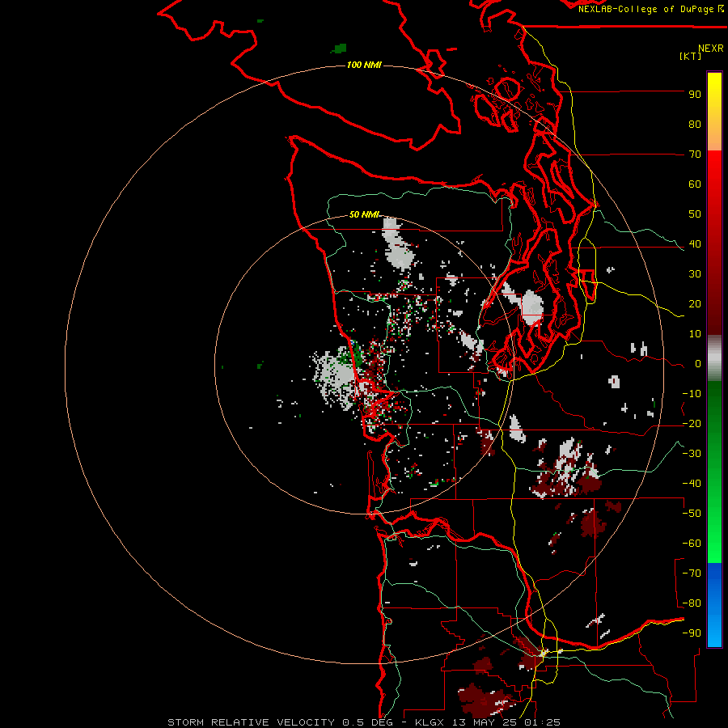Image resolution: width=728 pixels, height=728 pixels.
Task: Click the STORM RELATIVE VELOCITY caption text
Action: pos(251,722)
